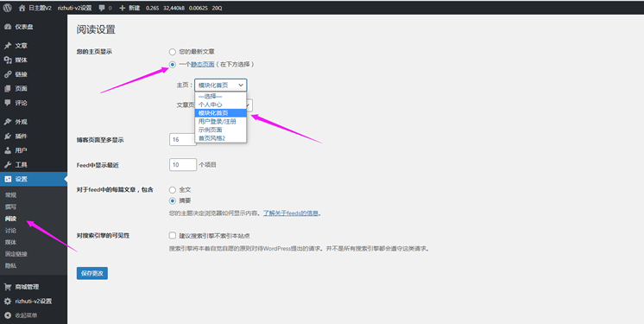The width and height of the screenshot is (644, 324).
Task: Open the 文章页 dropdown arrow
Action: 249,105
